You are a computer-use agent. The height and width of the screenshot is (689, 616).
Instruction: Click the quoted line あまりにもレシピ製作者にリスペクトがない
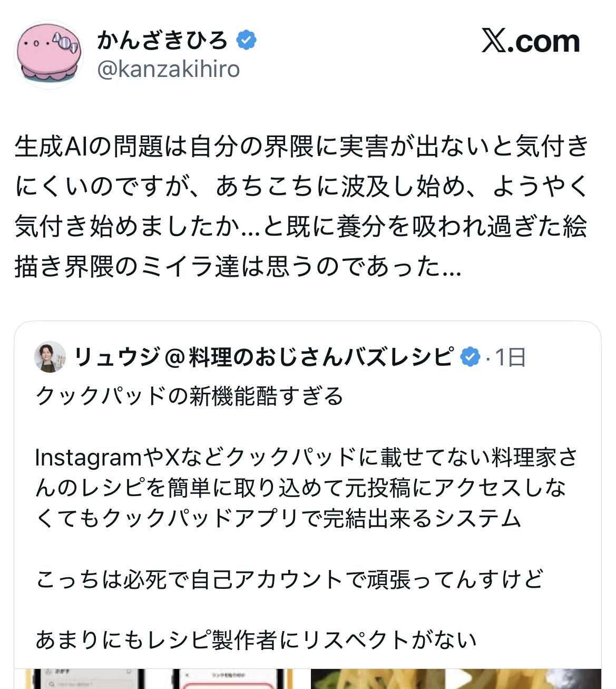tap(256, 640)
